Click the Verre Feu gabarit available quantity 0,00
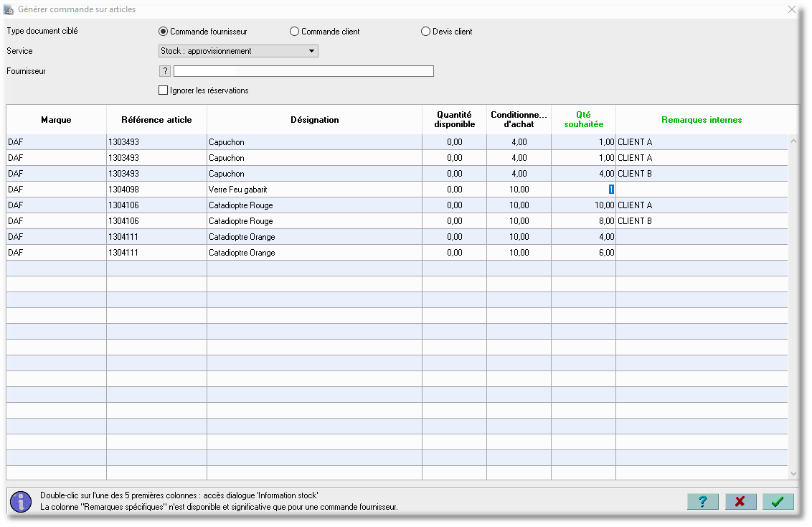The height and width of the screenshot is (527, 812). tap(454, 190)
